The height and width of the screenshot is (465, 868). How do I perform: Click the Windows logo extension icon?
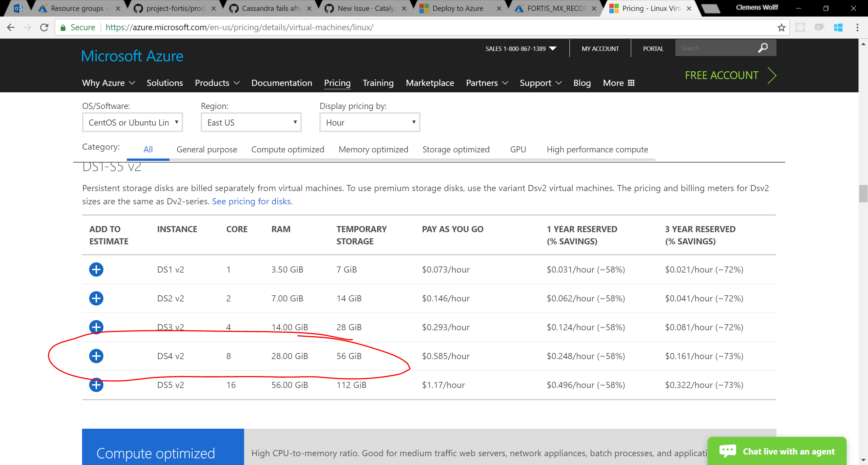[838, 27]
